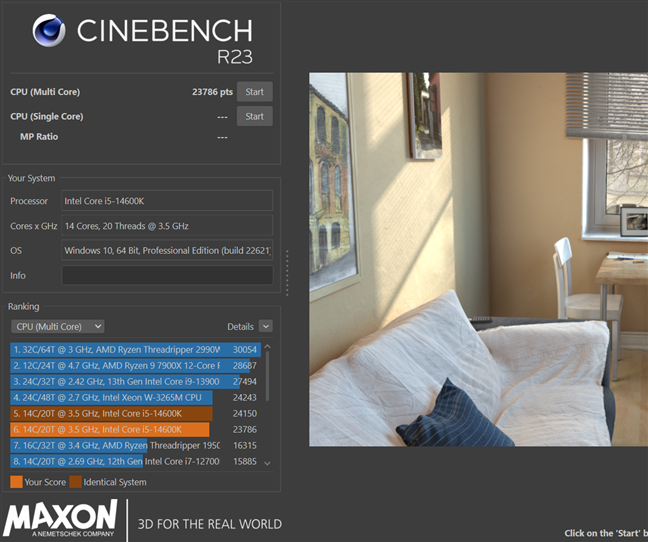Click the CPU (Multi Core) label at top

coord(45,92)
